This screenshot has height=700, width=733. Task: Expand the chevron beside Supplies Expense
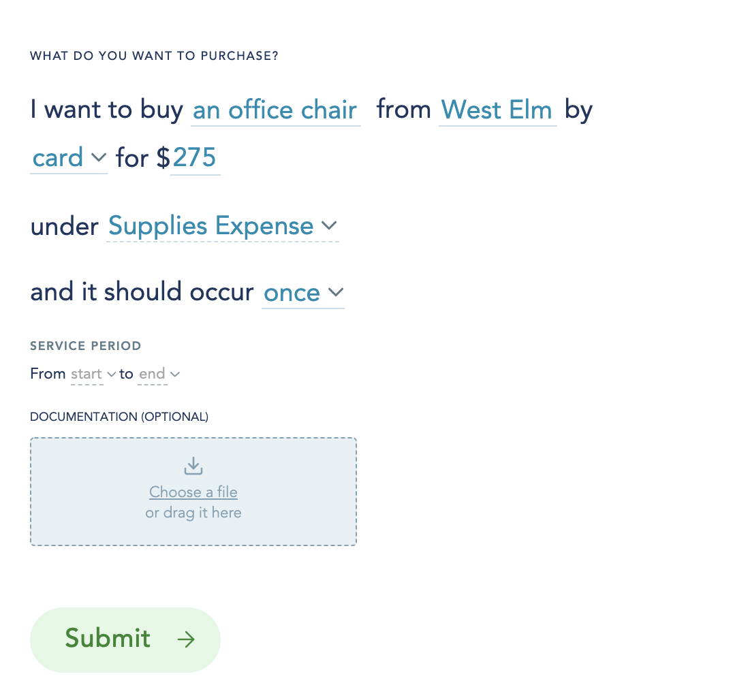329,225
